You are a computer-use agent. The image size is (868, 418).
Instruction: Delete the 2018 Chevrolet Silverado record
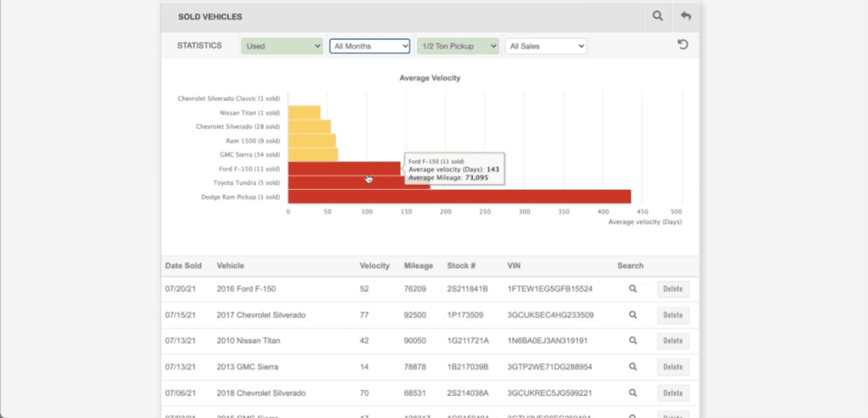click(673, 393)
